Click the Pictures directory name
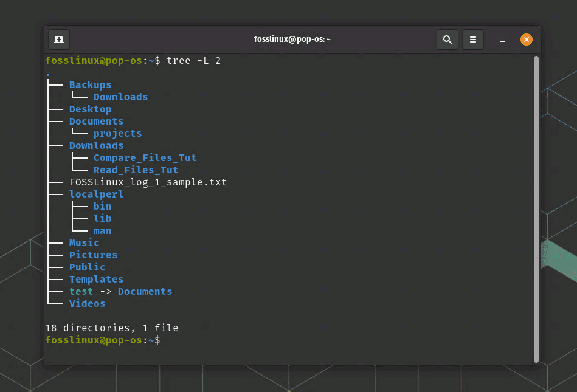Screen dimensions: 577x392 [93, 255]
